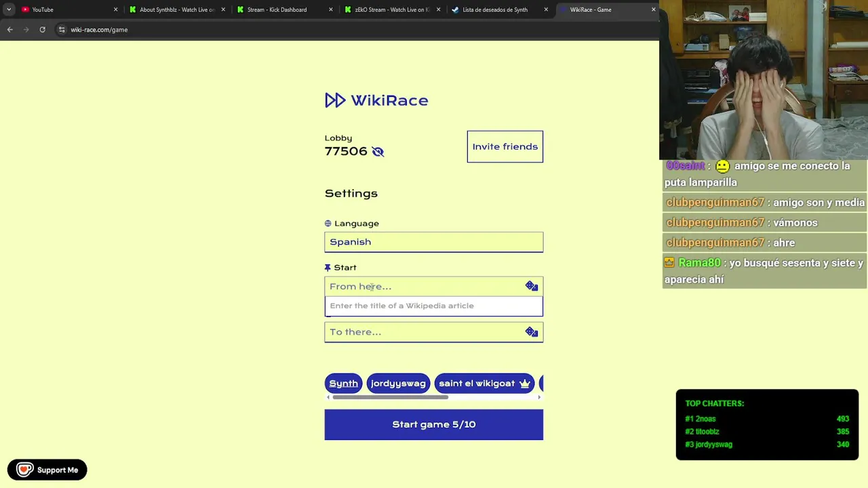
Task: Click the emoji in 00saint's chat message
Action: [722, 166]
